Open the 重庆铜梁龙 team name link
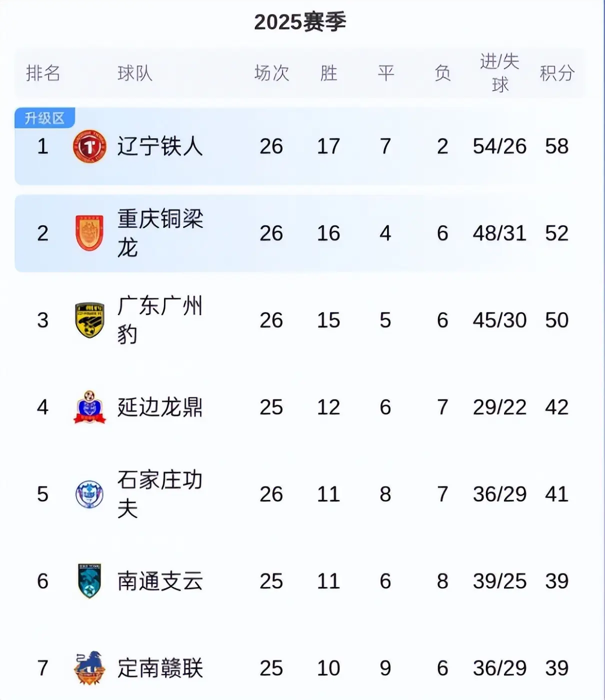Screen dimensions: 605x700 [160, 233]
